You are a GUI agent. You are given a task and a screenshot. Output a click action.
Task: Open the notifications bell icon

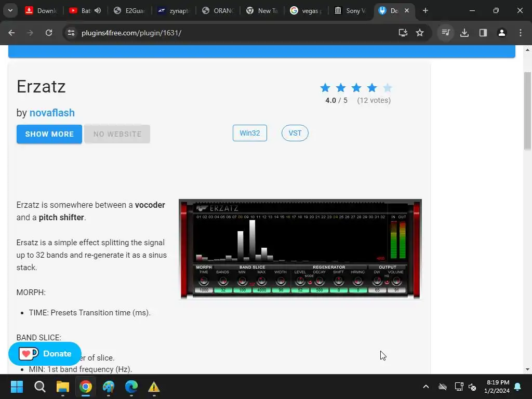tap(518, 387)
